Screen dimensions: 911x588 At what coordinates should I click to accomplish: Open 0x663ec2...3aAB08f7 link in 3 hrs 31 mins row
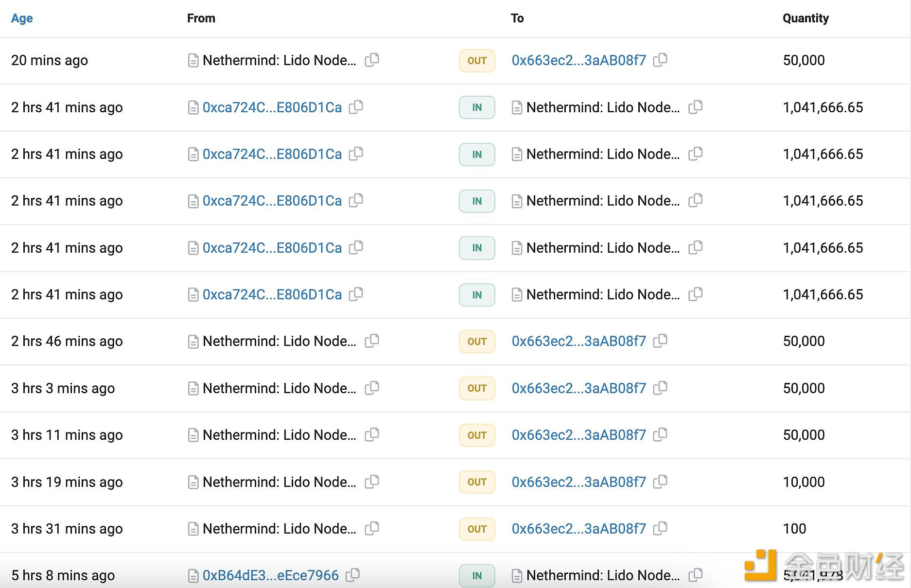click(578, 529)
